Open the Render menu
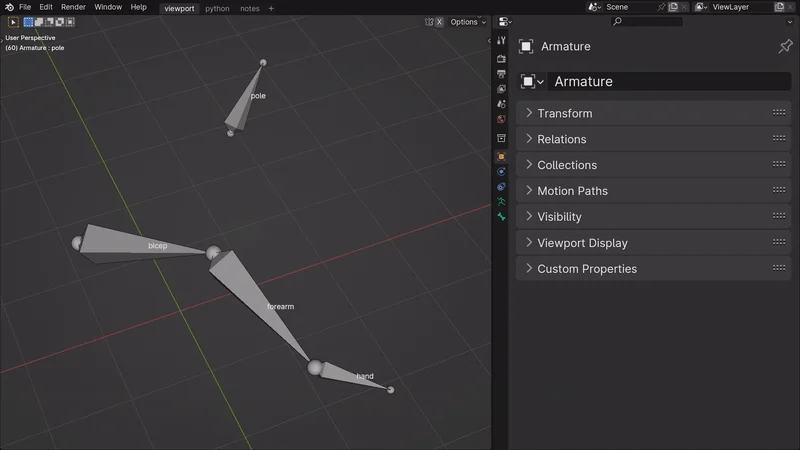800x450 pixels. [x=73, y=7]
